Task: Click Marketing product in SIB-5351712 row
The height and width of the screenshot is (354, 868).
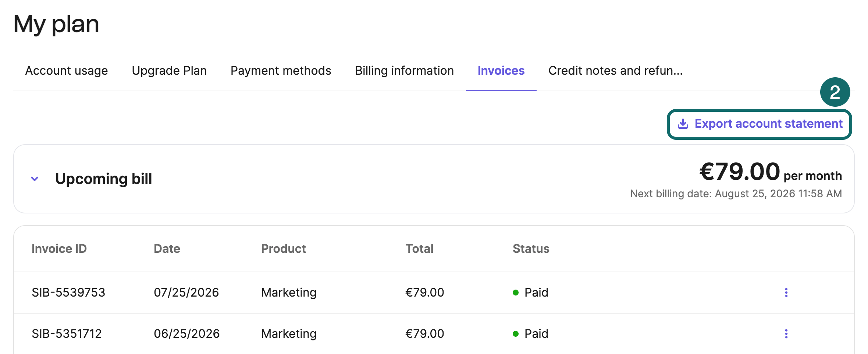Action: [x=289, y=334]
